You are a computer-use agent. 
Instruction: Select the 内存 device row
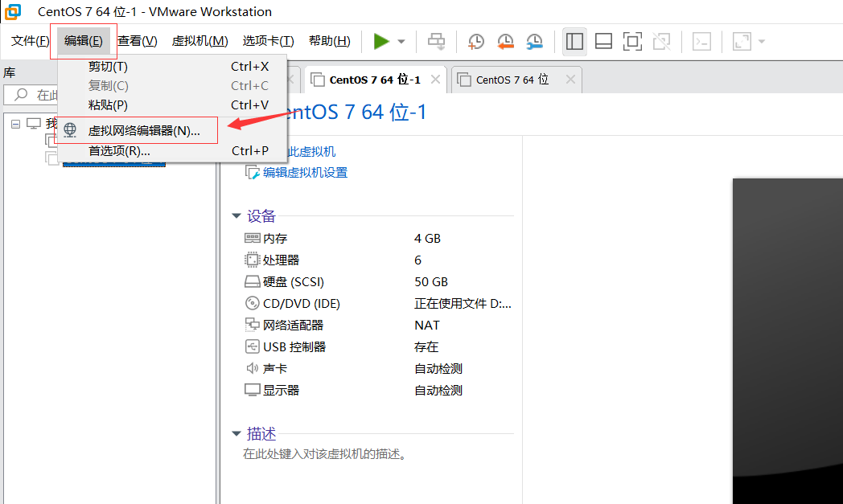pos(378,239)
